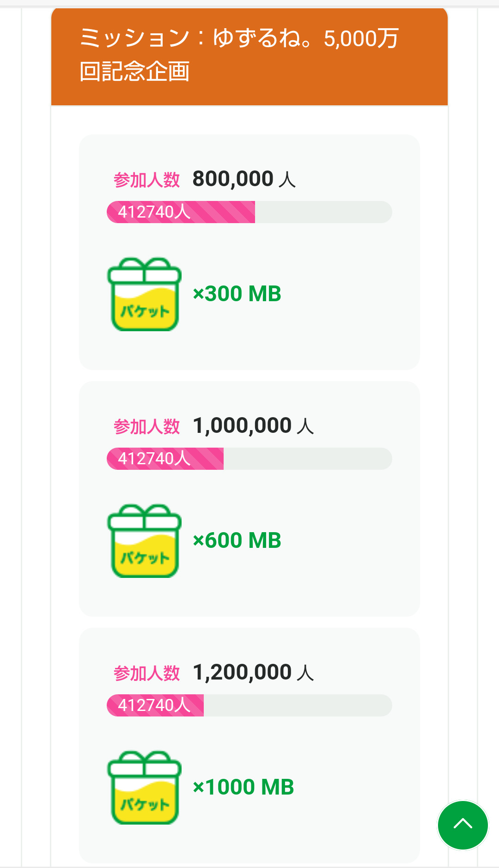Tap the packet gift icon for 1000 MB
Viewport: 499px width, 868px height.
[x=144, y=788]
